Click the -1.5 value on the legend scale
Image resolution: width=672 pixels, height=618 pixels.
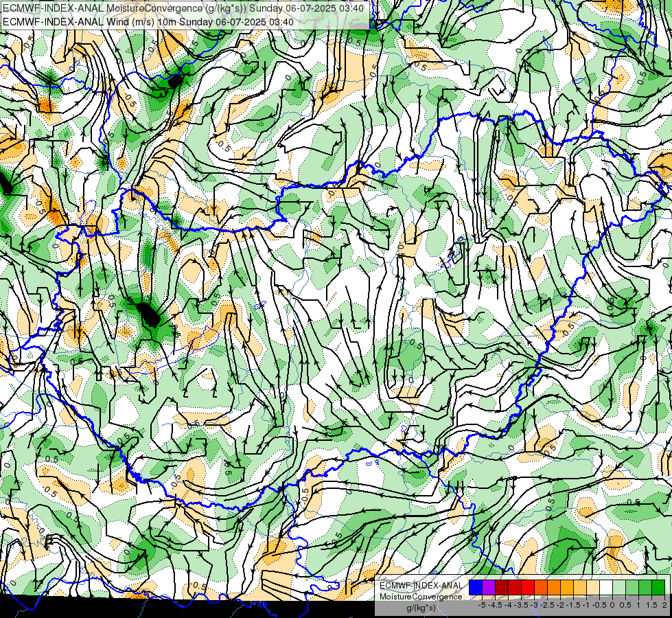[x=573, y=605]
